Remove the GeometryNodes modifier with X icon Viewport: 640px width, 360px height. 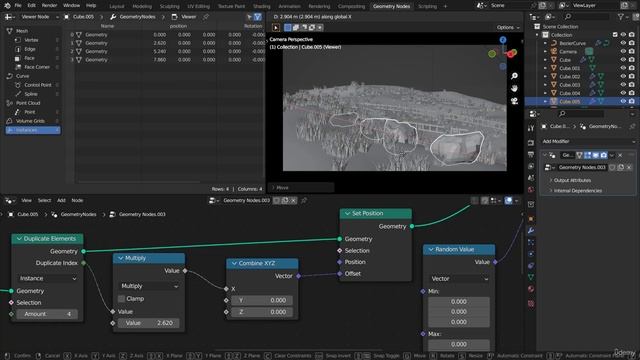click(620, 155)
